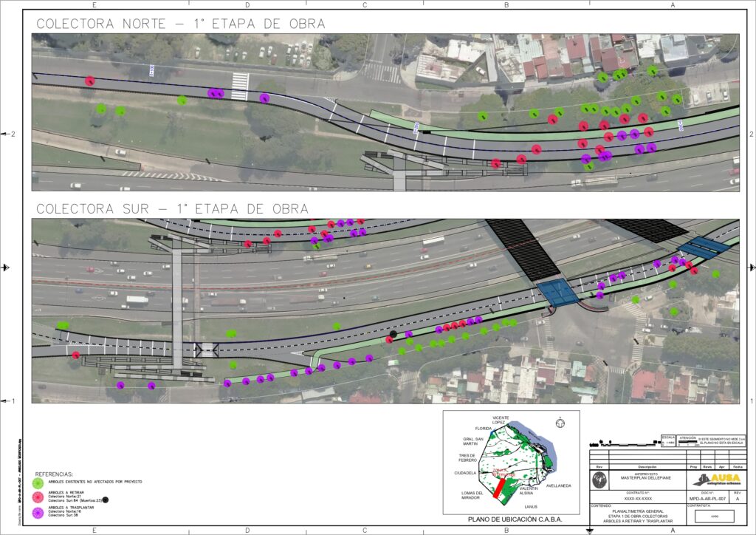Click the revision 'A' cell

click(739, 499)
